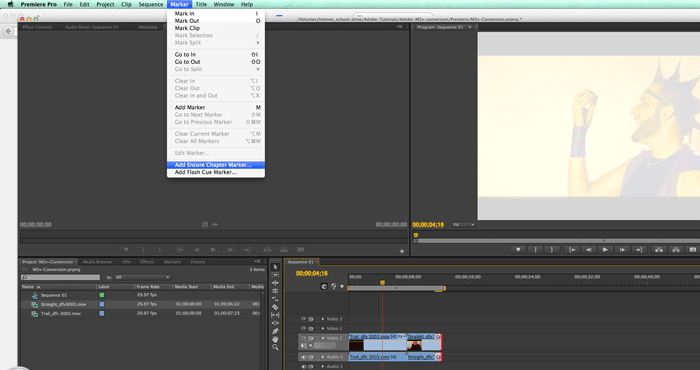Screen dimensions: 700x370
Task: Toggle sync lock on Audio 1
Action: [x=311, y=357]
